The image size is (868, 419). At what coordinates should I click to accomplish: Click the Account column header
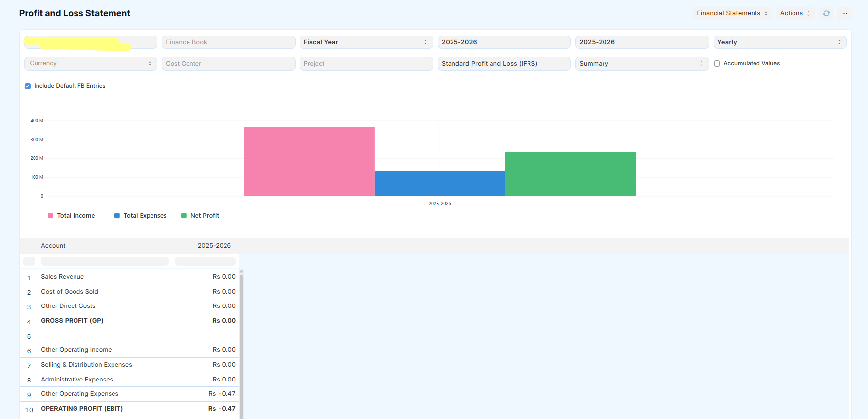(105, 246)
